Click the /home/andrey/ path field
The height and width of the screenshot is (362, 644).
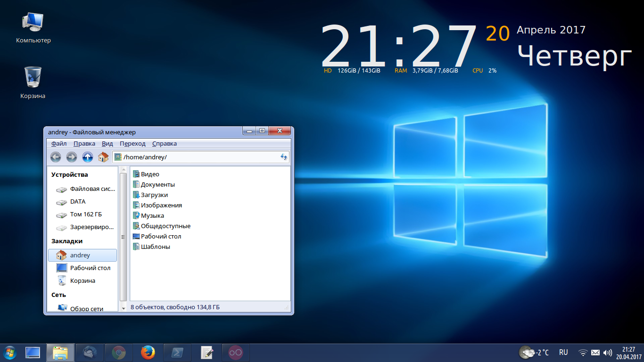pos(201,157)
